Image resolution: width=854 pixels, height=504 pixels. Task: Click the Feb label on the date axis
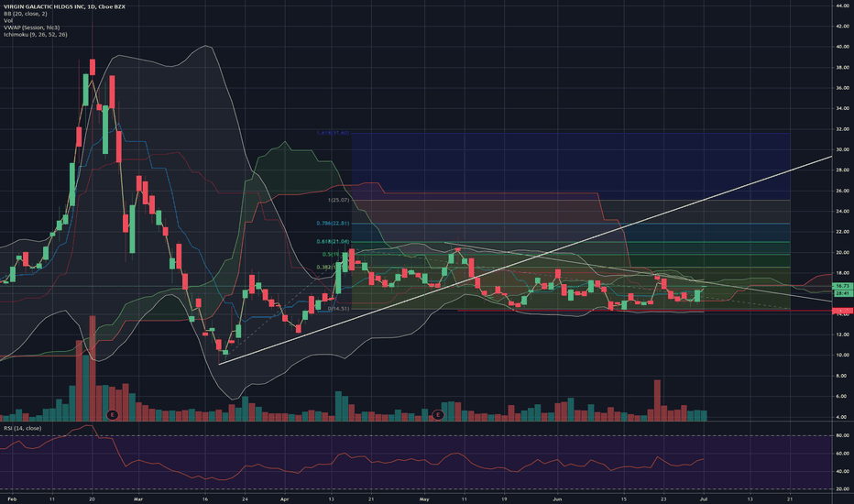click(12, 499)
